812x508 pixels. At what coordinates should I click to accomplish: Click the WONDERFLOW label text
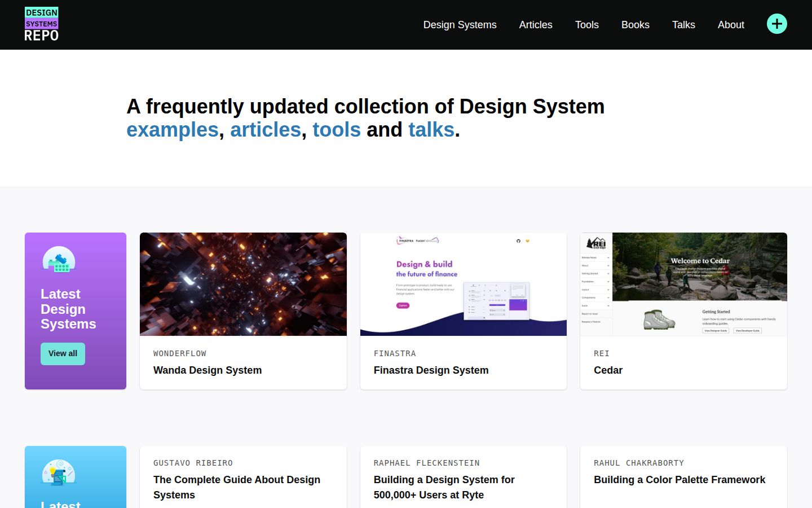pyautogui.click(x=180, y=353)
